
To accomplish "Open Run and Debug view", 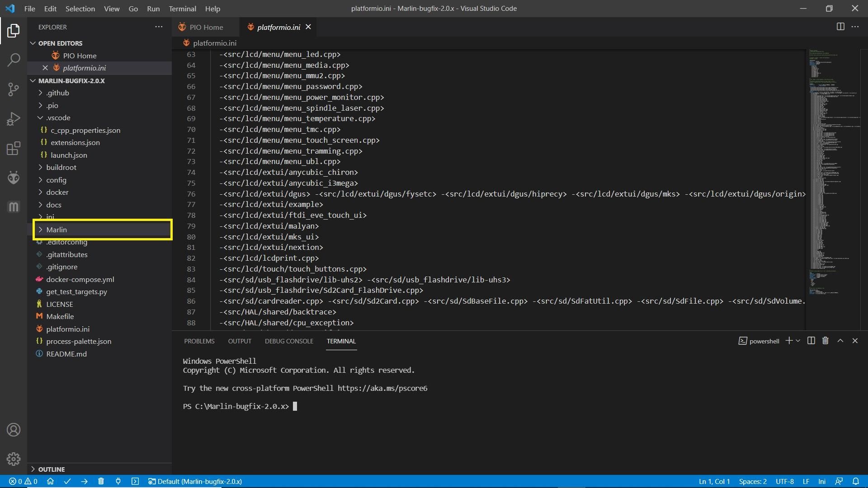I will point(14,119).
